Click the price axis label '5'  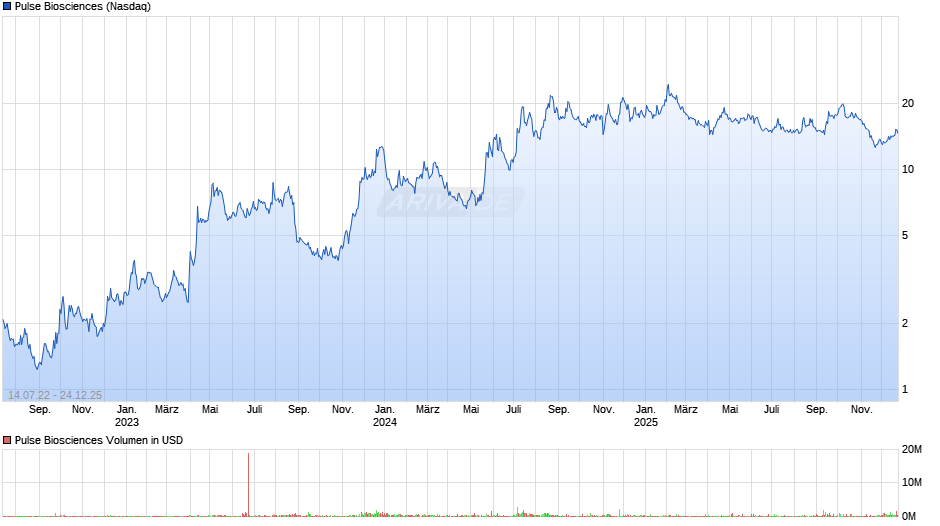[905, 235]
